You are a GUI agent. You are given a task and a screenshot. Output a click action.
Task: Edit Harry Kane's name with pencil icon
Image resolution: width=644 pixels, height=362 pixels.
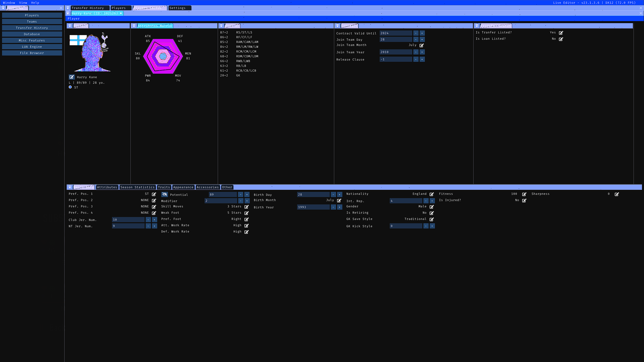tap(72, 77)
